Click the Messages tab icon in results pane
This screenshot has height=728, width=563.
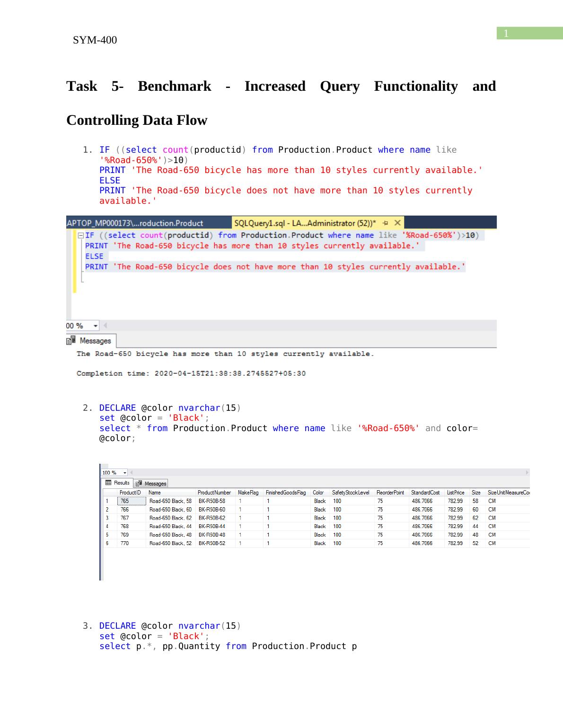point(139,483)
